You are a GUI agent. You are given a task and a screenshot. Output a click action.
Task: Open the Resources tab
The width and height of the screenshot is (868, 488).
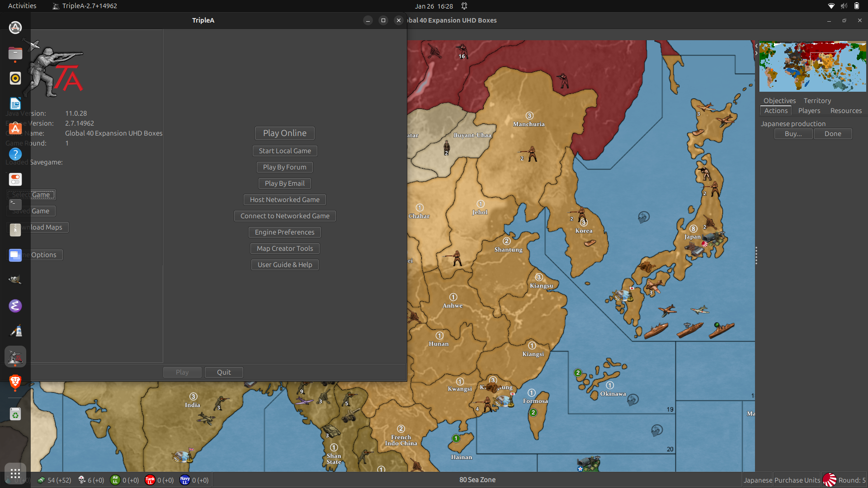tap(846, 111)
